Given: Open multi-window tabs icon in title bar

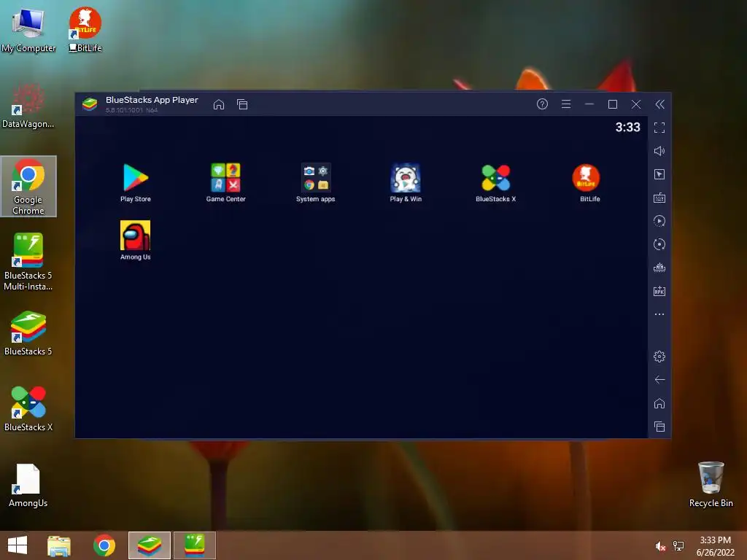Looking at the screenshot, I should tap(242, 104).
